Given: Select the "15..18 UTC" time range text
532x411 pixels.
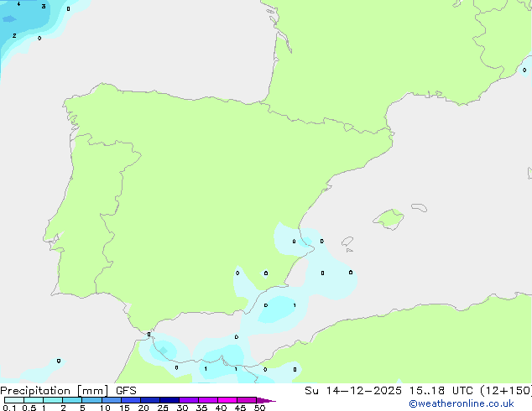Looking at the screenshot, I should (441, 391).
